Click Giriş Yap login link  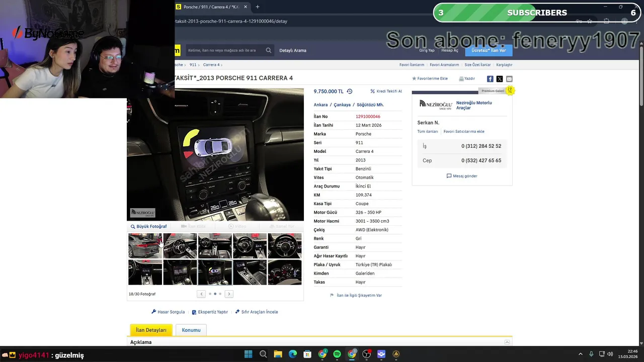tap(427, 50)
